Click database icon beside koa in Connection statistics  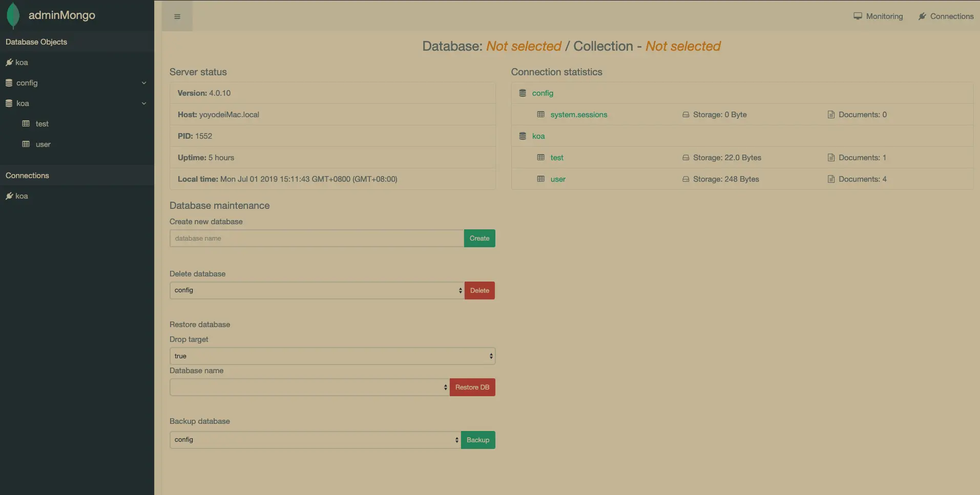(523, 136)
